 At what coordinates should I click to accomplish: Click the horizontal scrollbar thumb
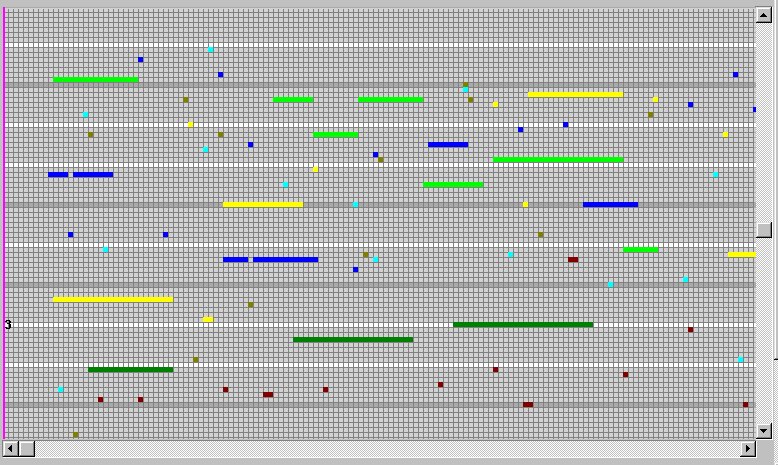coord(27,449)
